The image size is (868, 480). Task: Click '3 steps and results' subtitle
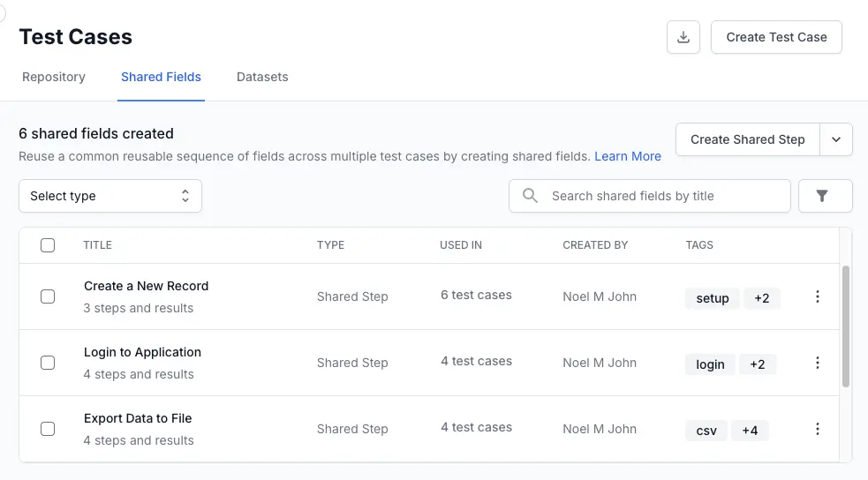pyautogui.click(x=139, y=308)
